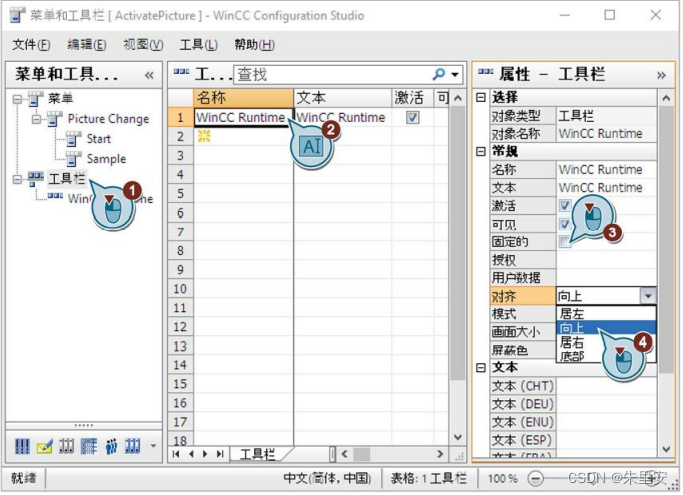Click the 工具栏 tree node icon
This screenshot has width=683, height=495.
pyautogui.click(x=36, y=178)
